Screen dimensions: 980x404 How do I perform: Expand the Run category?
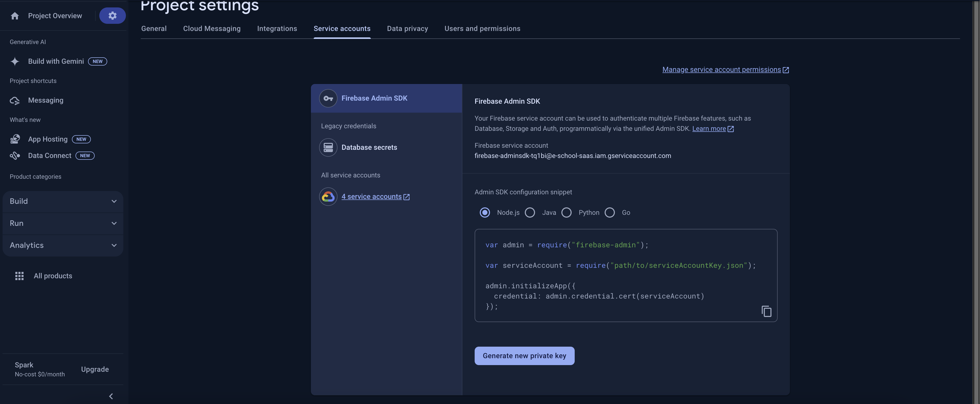(x=114, y=223)
